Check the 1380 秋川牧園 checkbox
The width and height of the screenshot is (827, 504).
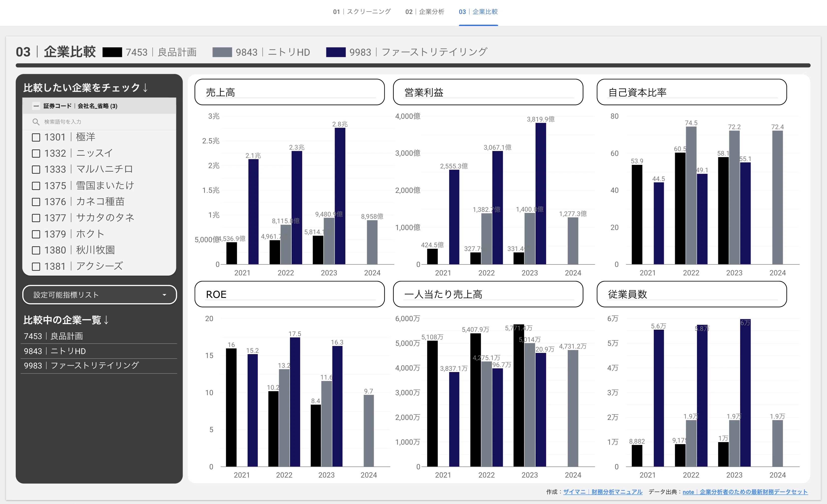coord(36,250)
